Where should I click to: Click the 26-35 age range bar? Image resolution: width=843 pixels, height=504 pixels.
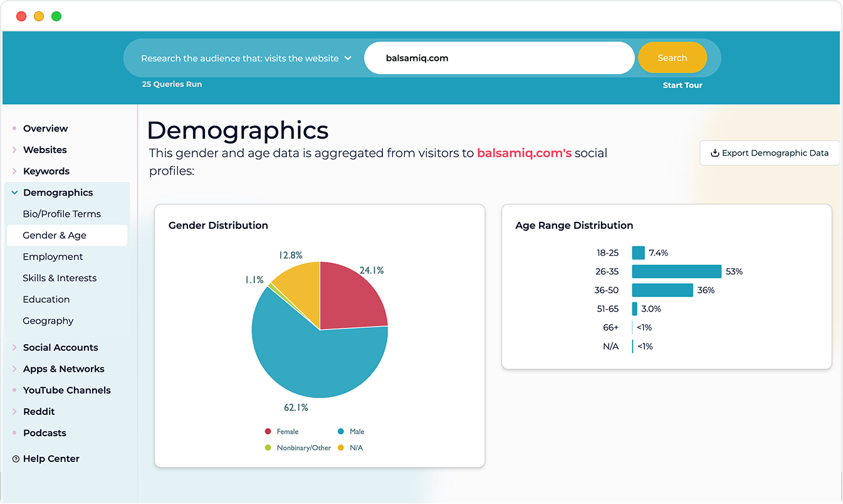677,271
